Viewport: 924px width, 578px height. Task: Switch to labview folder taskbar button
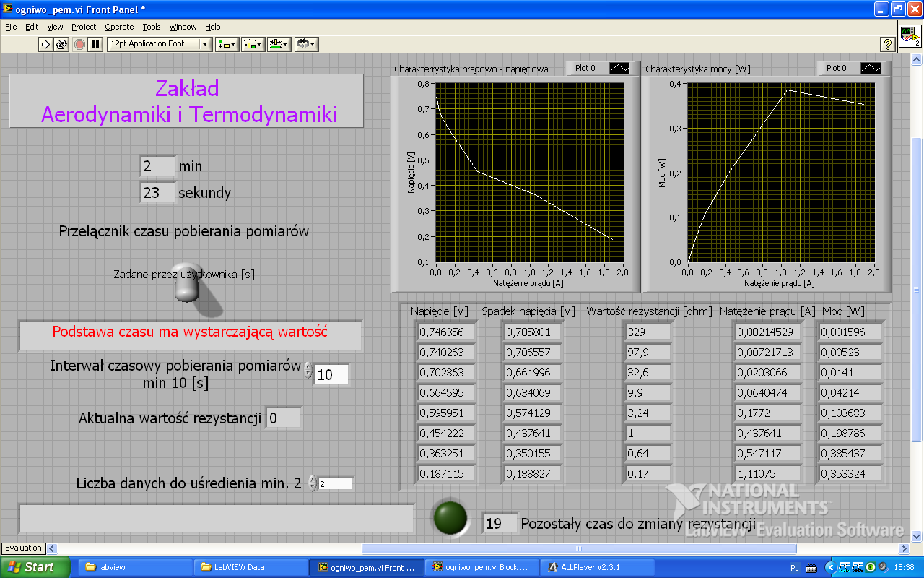point(135,567)
